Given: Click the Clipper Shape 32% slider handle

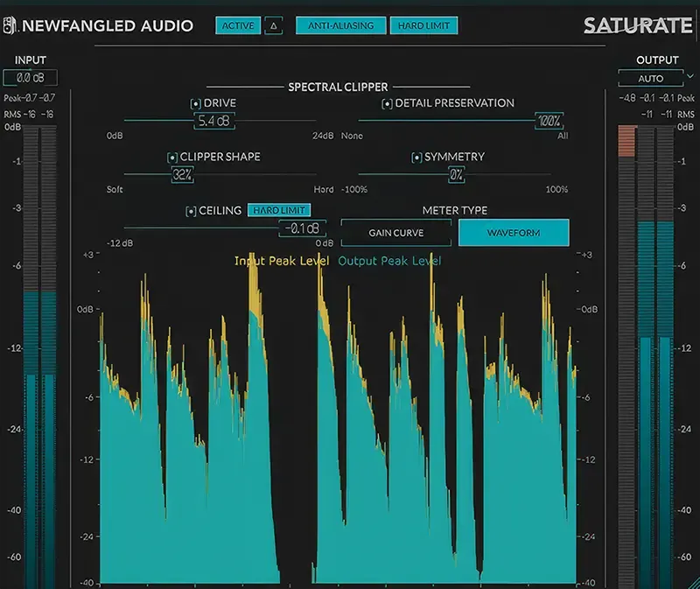Looking at the screenshot, I should click(183, 175).
